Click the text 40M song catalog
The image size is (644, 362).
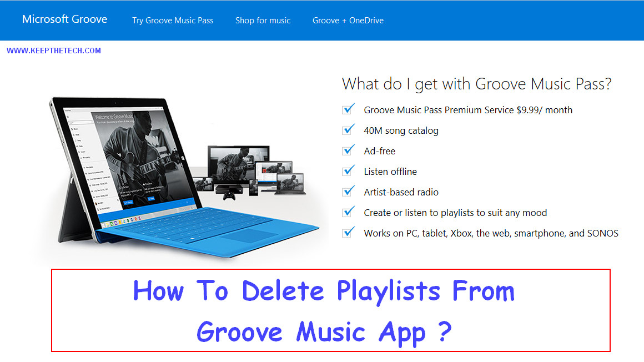(401, 130)
